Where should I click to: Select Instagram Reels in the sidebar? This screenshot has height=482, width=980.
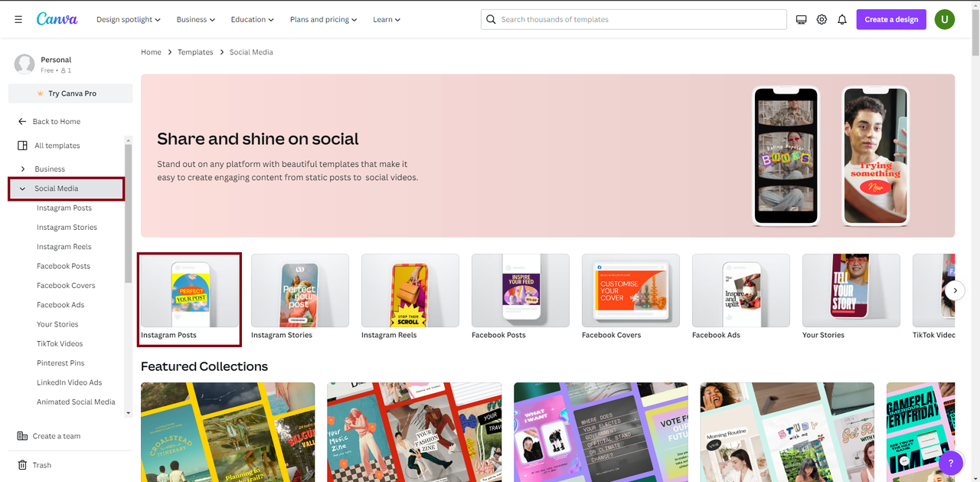(x=64, y=247)
